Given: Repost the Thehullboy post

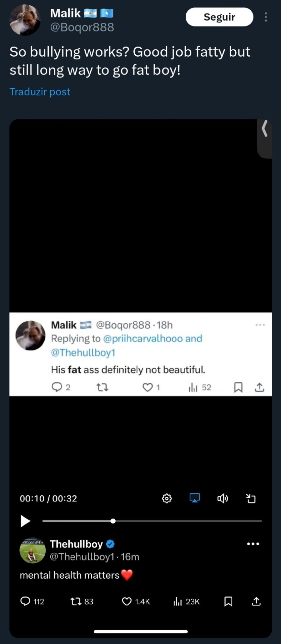Looking at the screenshot, I should (x=76, y=601).
